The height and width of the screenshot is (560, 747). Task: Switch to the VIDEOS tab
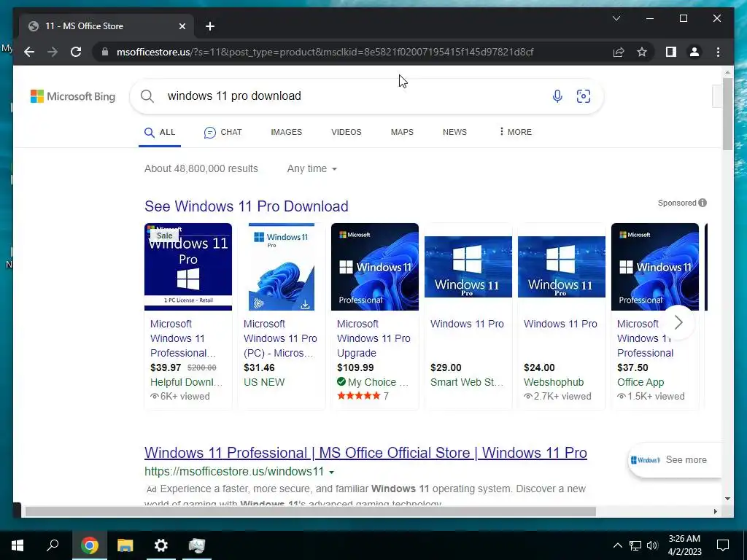coord(347,133)
